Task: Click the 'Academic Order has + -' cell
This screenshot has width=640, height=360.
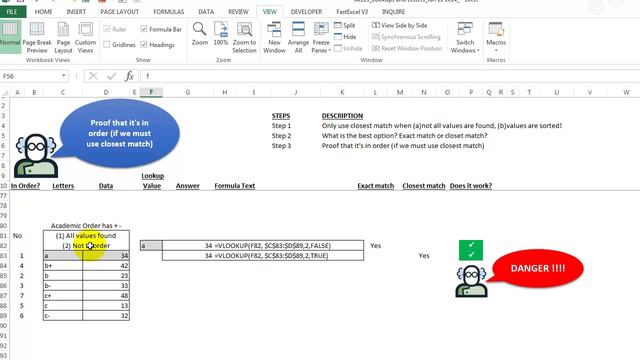Action: 86,226
